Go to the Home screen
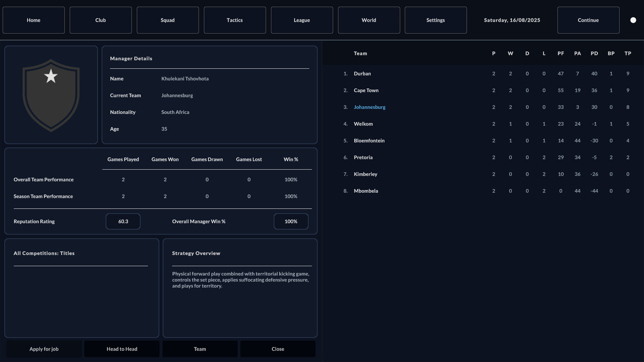Viewport: 644px width, 362px height. point(33,20)
